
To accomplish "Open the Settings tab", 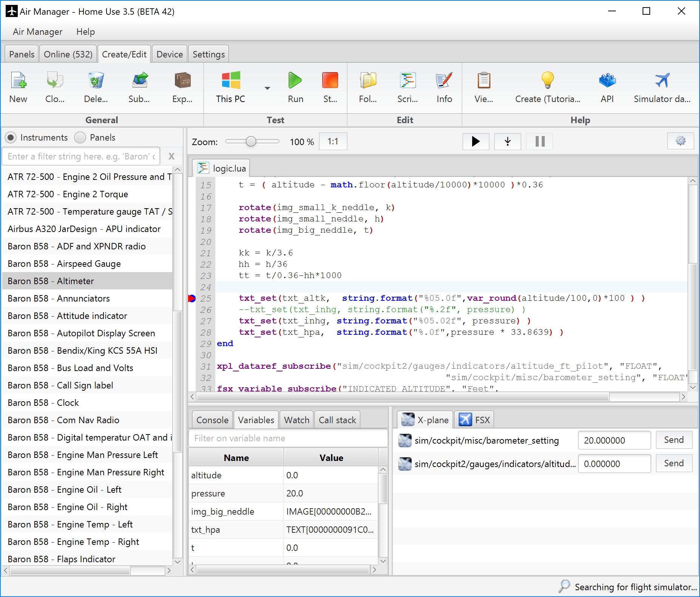I will [209, 54].
